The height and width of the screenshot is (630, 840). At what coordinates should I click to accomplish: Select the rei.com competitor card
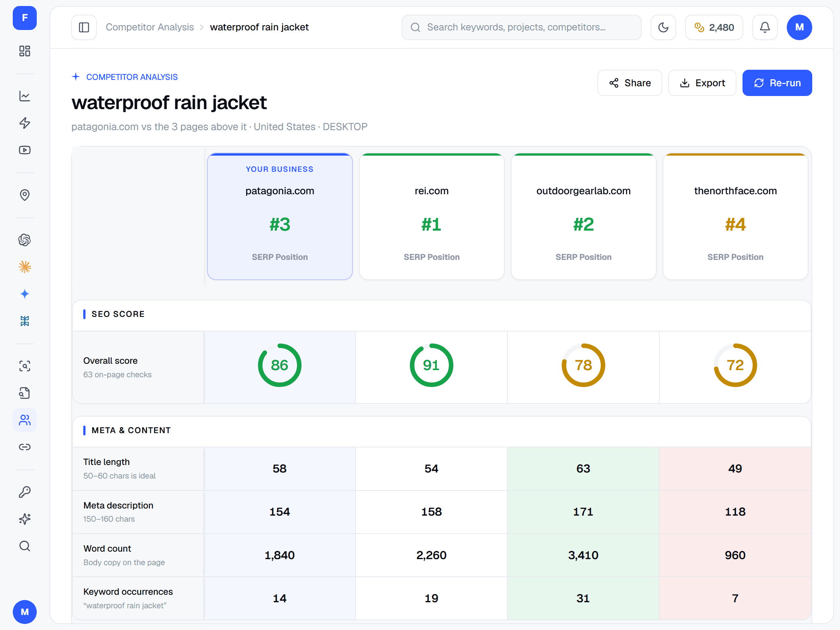pyautogui.click(x=432, y=217)
